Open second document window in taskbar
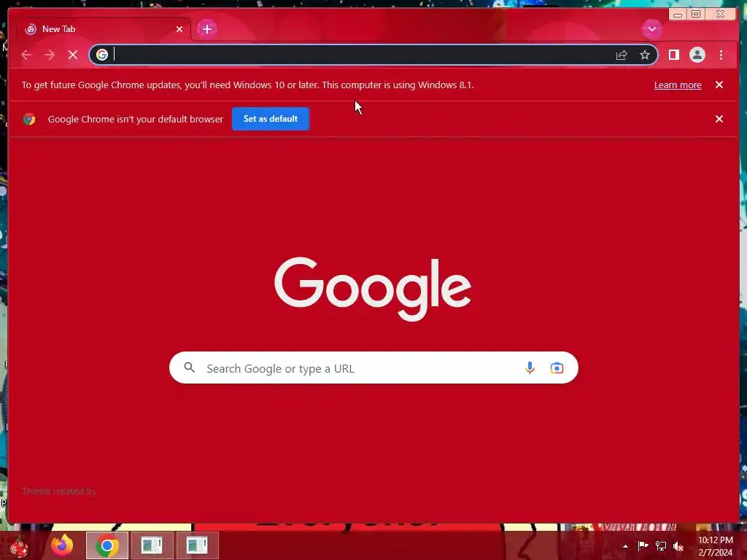 197,545
